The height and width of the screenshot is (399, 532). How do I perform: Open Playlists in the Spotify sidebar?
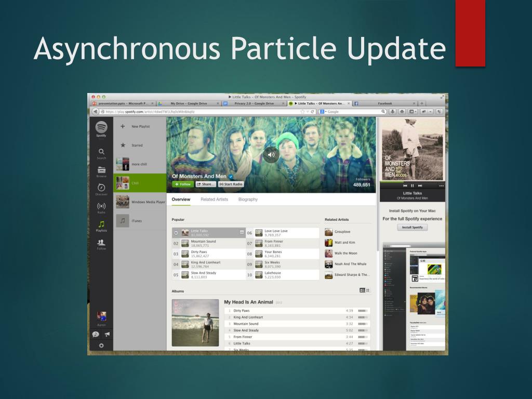(x=101, y=226)
